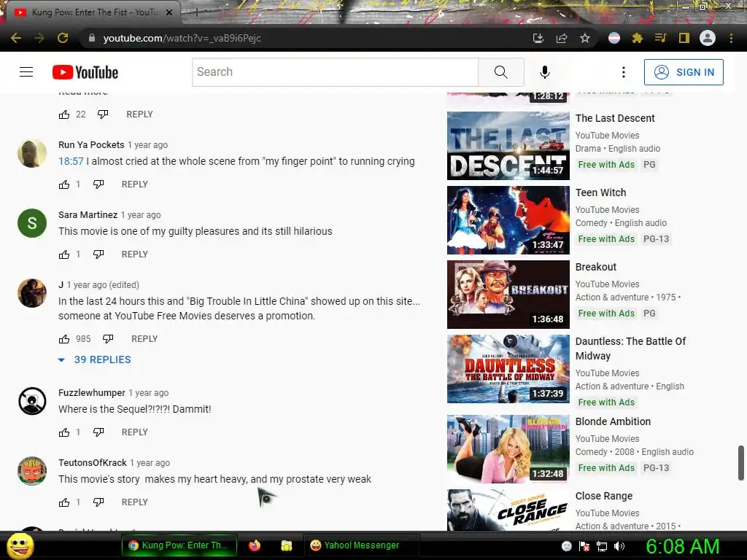
Task: Like J's comment with 985 likes
Action: 64,339
